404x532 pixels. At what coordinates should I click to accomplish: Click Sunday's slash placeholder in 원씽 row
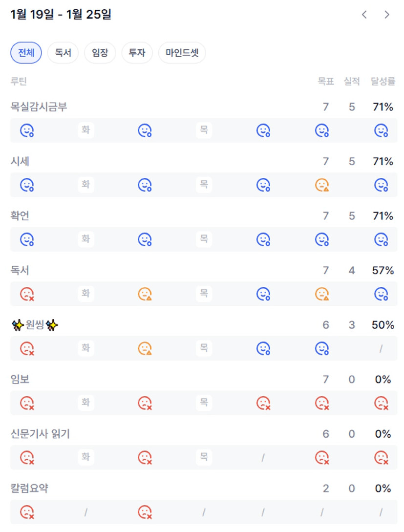point(381,349)
